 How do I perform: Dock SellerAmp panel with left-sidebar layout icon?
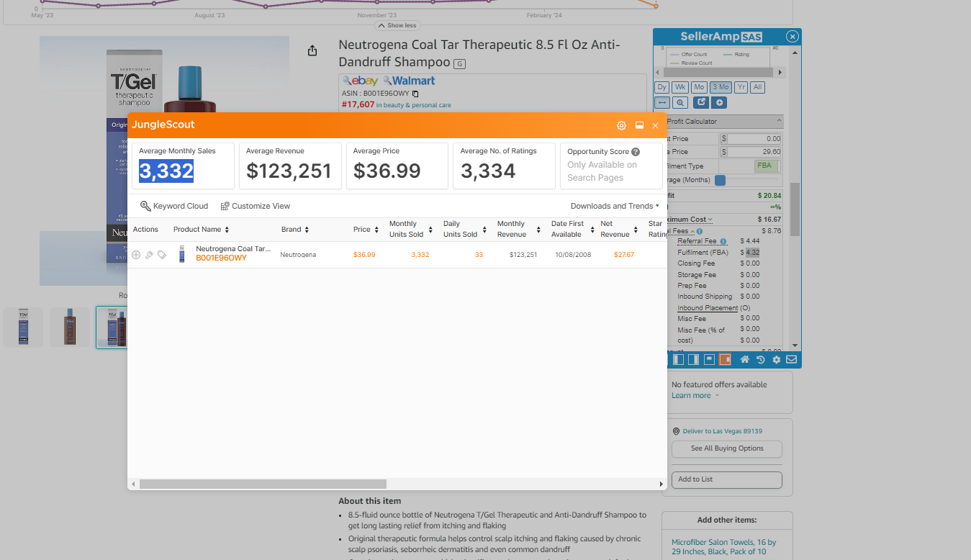(x=677, y=359)
